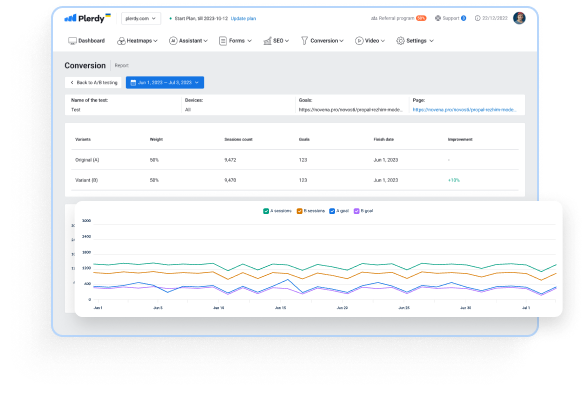The width and height of the screenshot is (584, 395).
Task: Click the SEO chart icon
Action: 267,41
